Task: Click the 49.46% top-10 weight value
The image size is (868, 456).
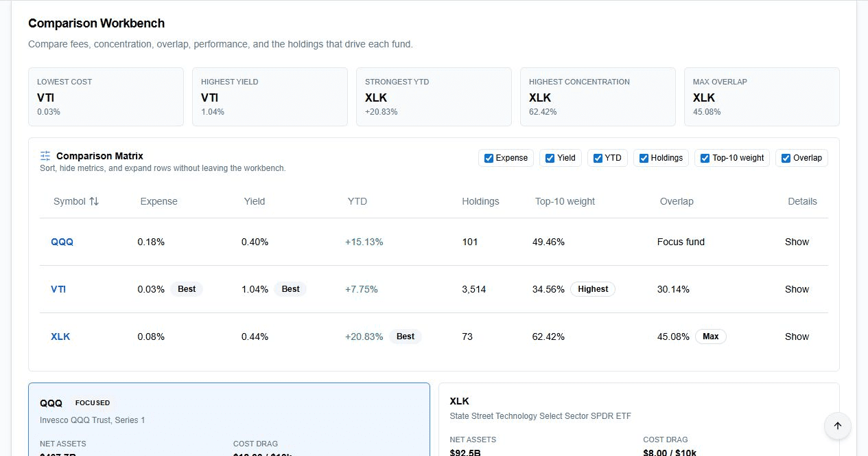Action: pyautogui.click(x=548, y=242)
